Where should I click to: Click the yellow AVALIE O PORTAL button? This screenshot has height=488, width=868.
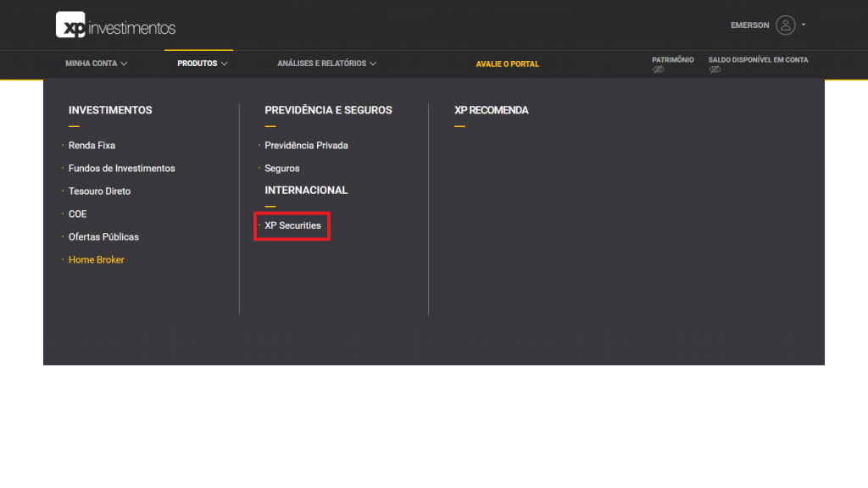click(508, 64)
